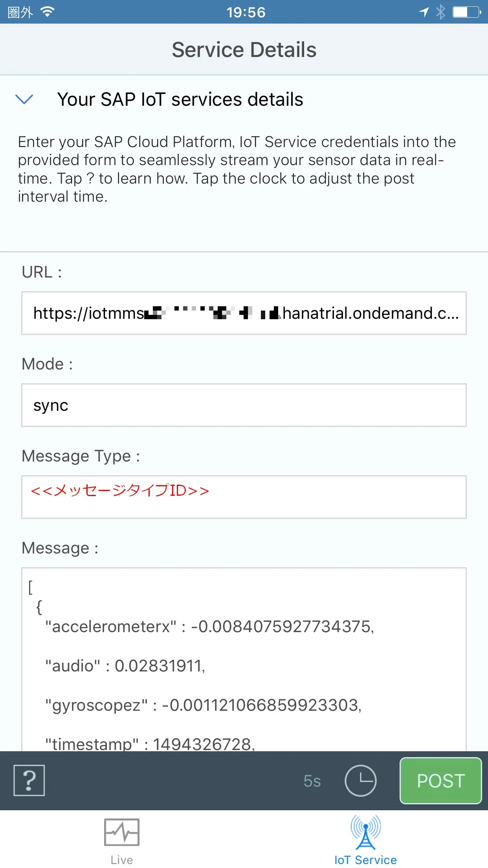Tap the green POST button
The height and width of the screenshot is (868, 488).
pyautogui.click(x=441, y=781)
